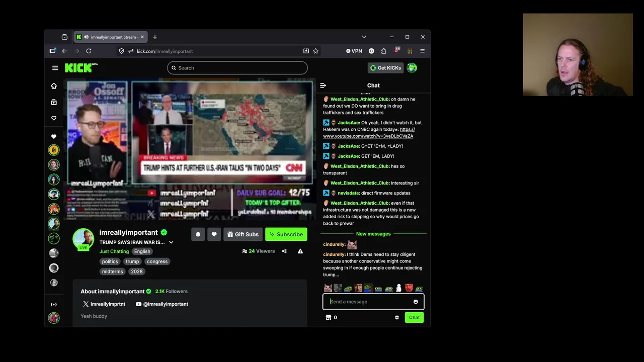Open the Kick hamburger menu
The height and width of the screenshot is (362, 644).
55,68
